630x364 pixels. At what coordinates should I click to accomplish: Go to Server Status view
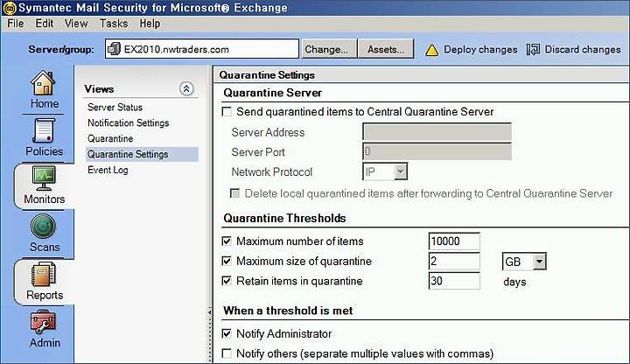[x=115, y=108]
